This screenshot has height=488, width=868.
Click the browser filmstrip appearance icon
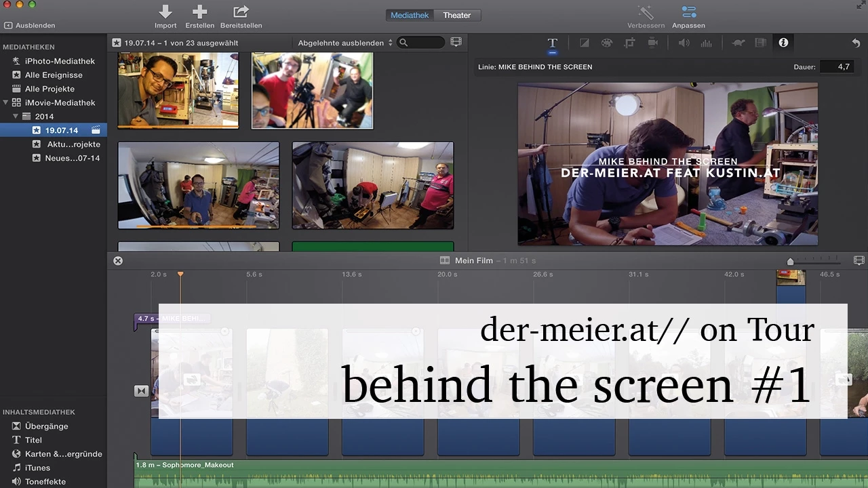tap(456, 42)
